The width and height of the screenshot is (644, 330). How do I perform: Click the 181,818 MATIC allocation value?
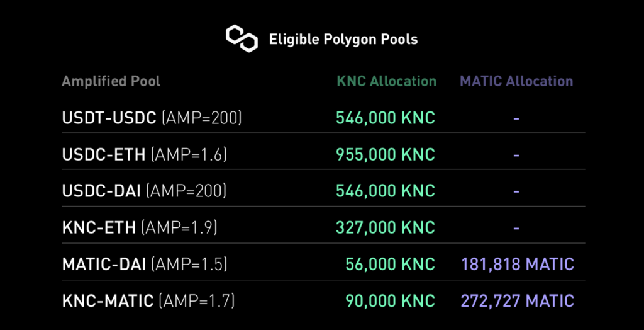[x=518, y=265]
